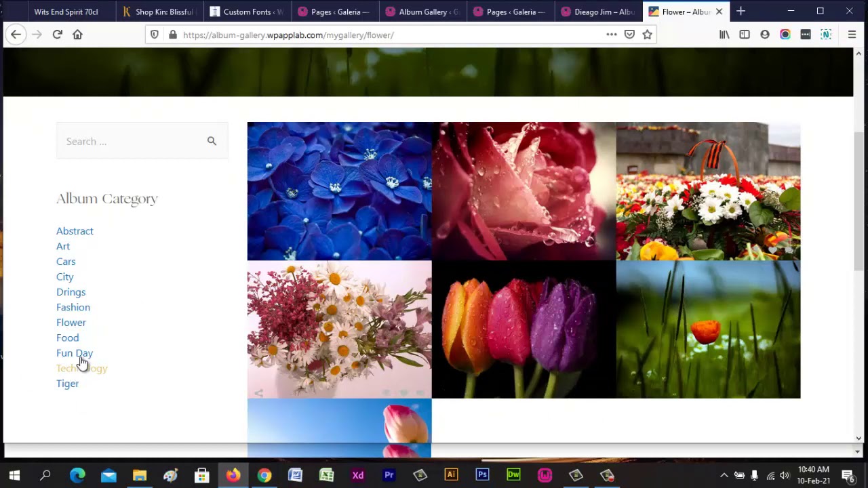Close the Flower album tab
Viewport: 868px width, 488px height.
tap(719, 12)
